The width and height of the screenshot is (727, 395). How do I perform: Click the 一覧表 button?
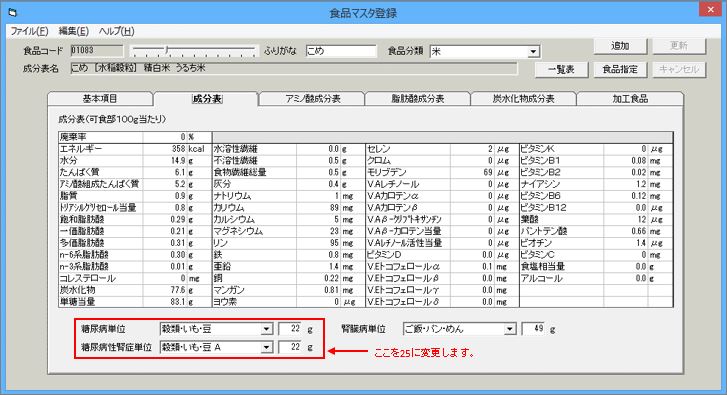coord(561,70)
